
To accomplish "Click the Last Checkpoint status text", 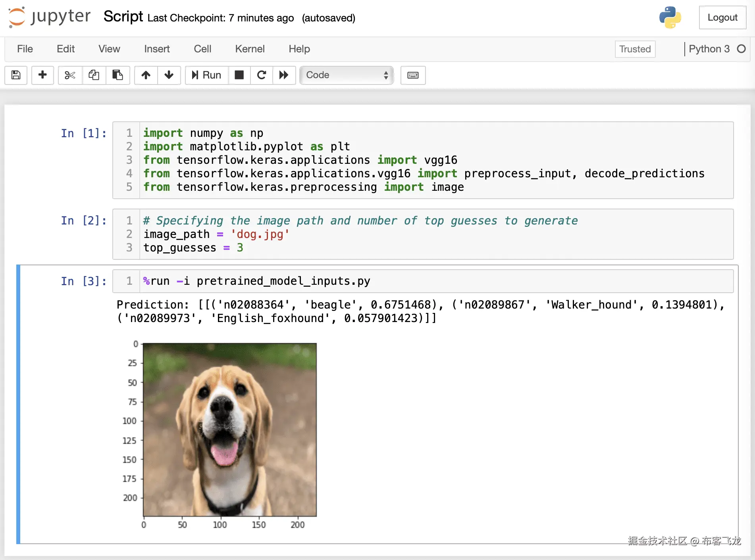I will 221,18.
